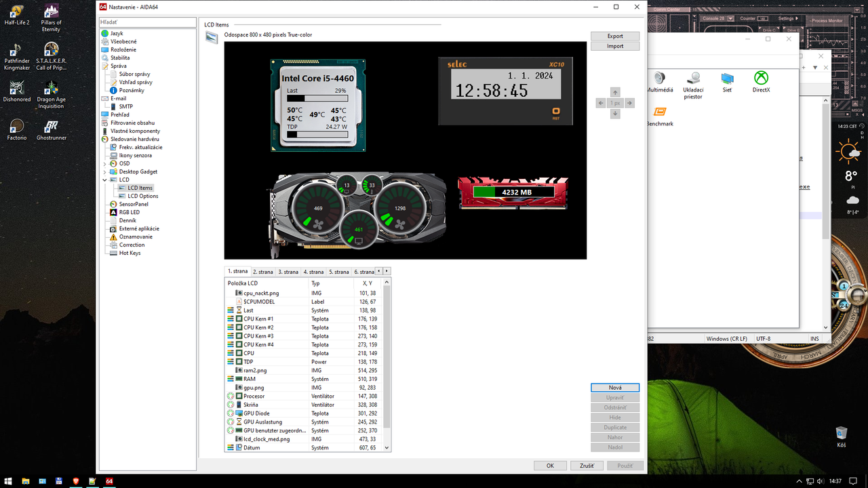Select the lcd_clock_med.png row

(x=304, y=439)
